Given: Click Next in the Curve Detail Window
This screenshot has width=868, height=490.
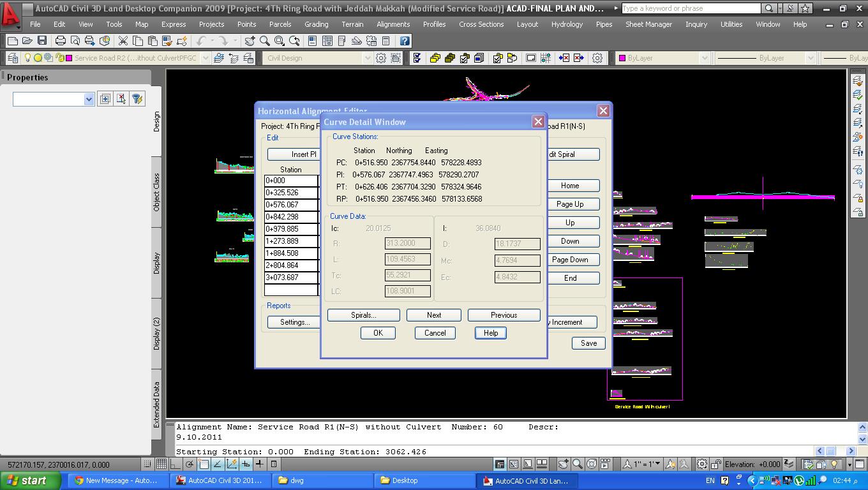Looking at the screenshot, I should point(434,315).
